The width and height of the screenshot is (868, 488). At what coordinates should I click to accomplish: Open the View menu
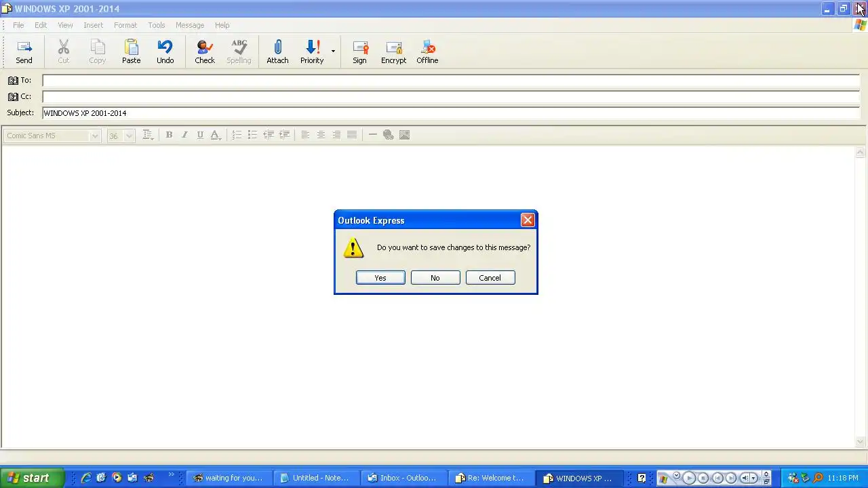(x=65, y=25)
